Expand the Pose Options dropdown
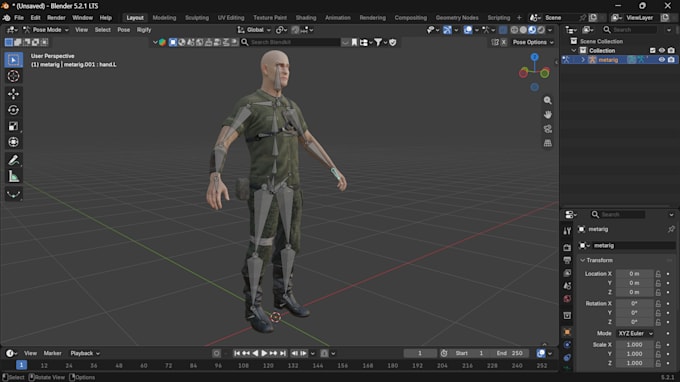This screenshot has width=680, height=382. tap(533, 42)
